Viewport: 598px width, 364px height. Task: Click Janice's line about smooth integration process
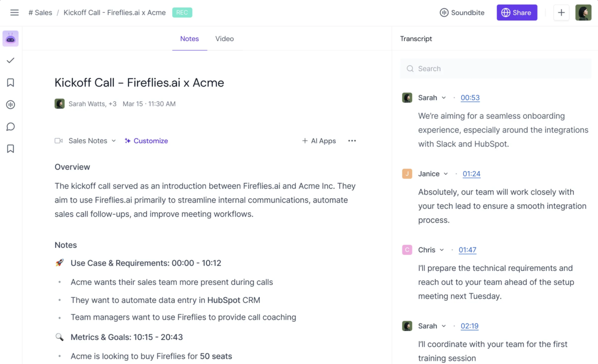click(502, 206)
